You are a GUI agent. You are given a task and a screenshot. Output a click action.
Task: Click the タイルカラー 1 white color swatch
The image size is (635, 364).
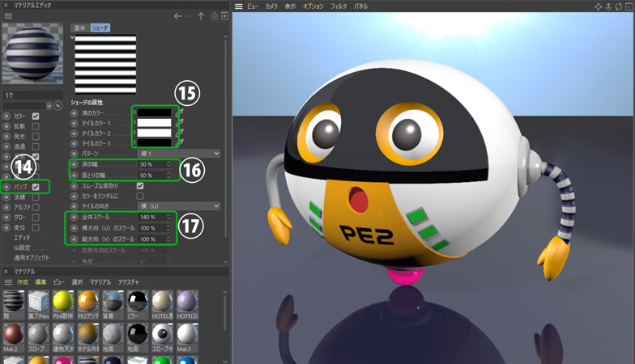point(154,122)
